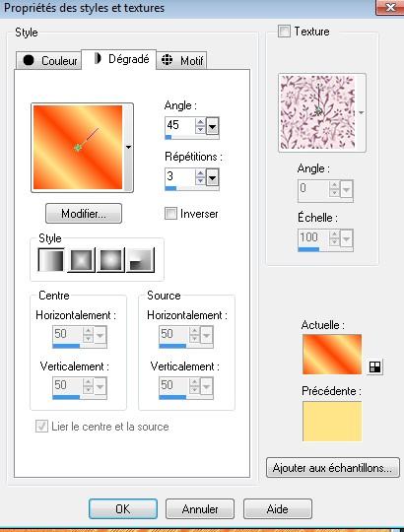Click the half-circle Dégradé tab icon
The image size is (404, 532).
tap(98, 58)
